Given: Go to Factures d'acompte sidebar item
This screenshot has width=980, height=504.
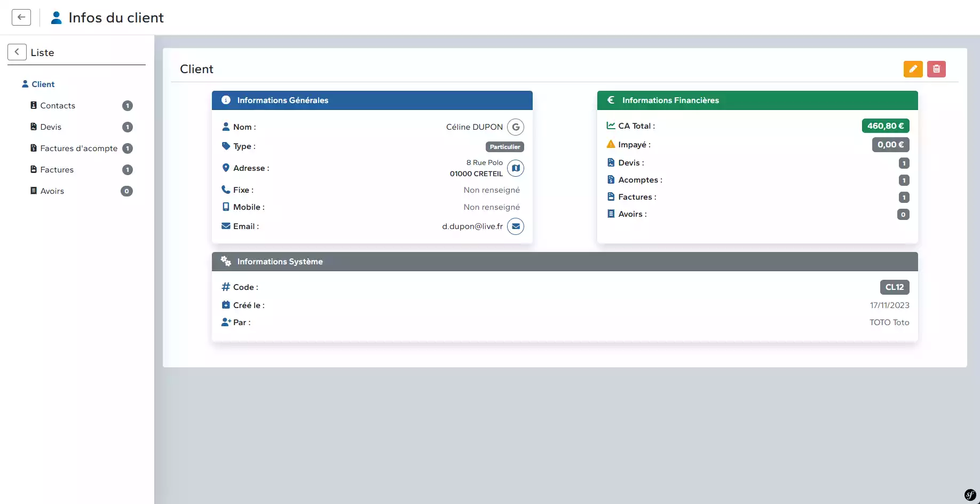Looking at the screenshot, I should click(78, 148).
